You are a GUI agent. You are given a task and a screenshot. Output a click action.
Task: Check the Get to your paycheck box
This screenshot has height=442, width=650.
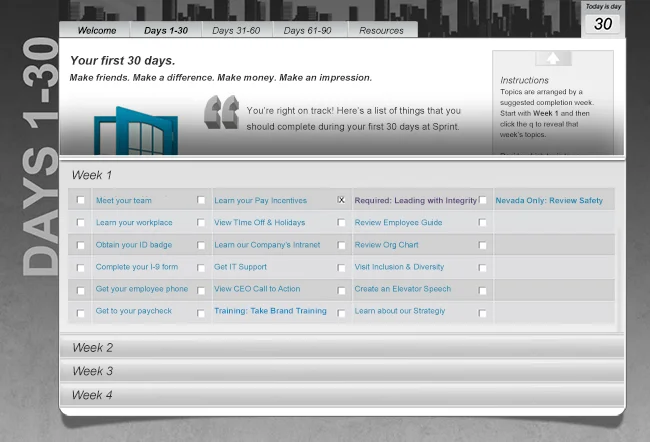pyautogui.click(x=80, y=313)
